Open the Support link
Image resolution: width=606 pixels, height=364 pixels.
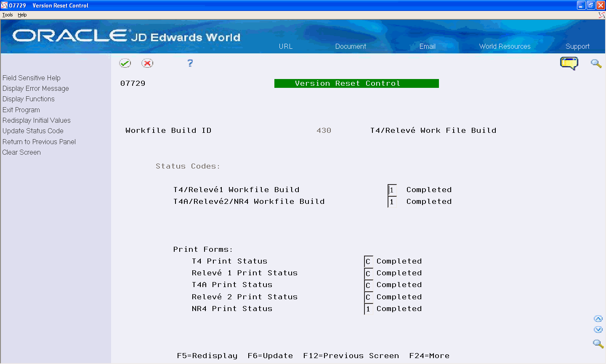[x=577, y=46]
